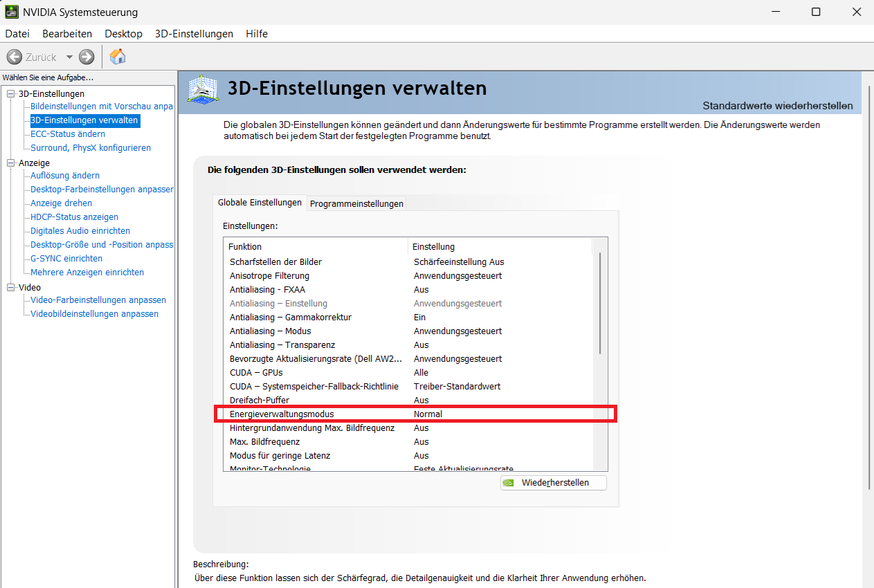Viewport: 874px width, 588px height.
Task: Maximize the NVIDIA Systemsteuerung window
Action: coord(816,12)
